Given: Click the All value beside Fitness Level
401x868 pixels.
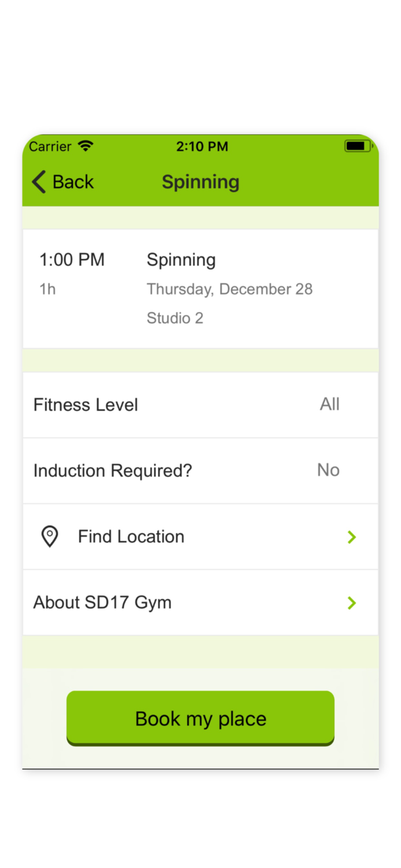Looking at the screenshot, I should [330, 404].
